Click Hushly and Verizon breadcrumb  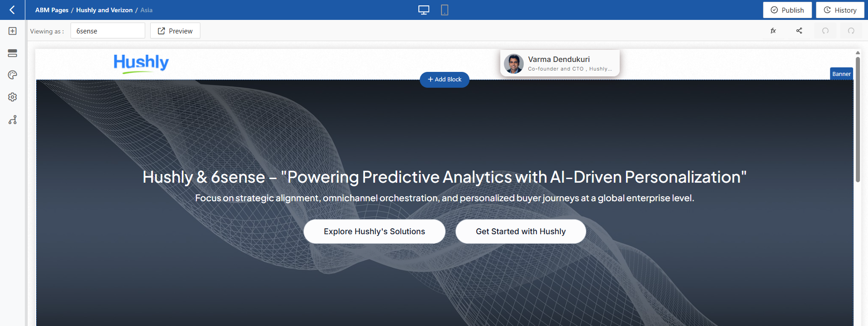tap(104, 10)
